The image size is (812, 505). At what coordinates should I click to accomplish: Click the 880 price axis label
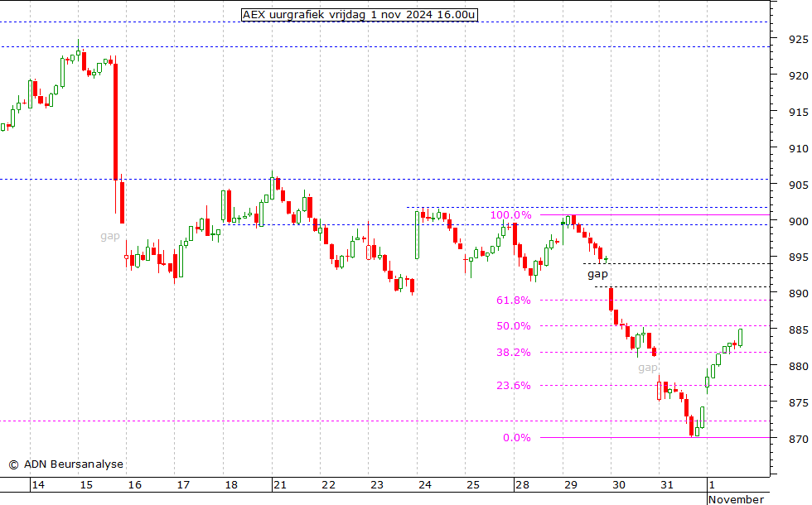[798, 366]
